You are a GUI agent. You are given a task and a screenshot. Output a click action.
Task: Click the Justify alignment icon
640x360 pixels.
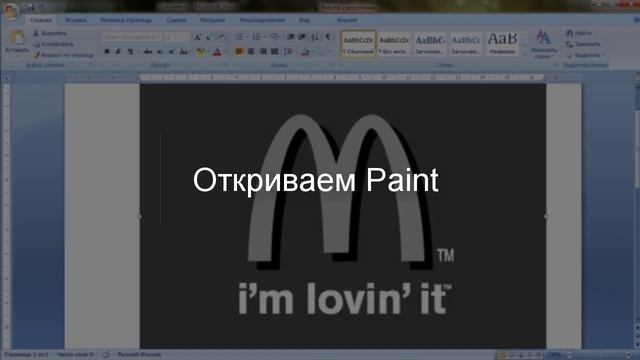[x=275, y=52]
